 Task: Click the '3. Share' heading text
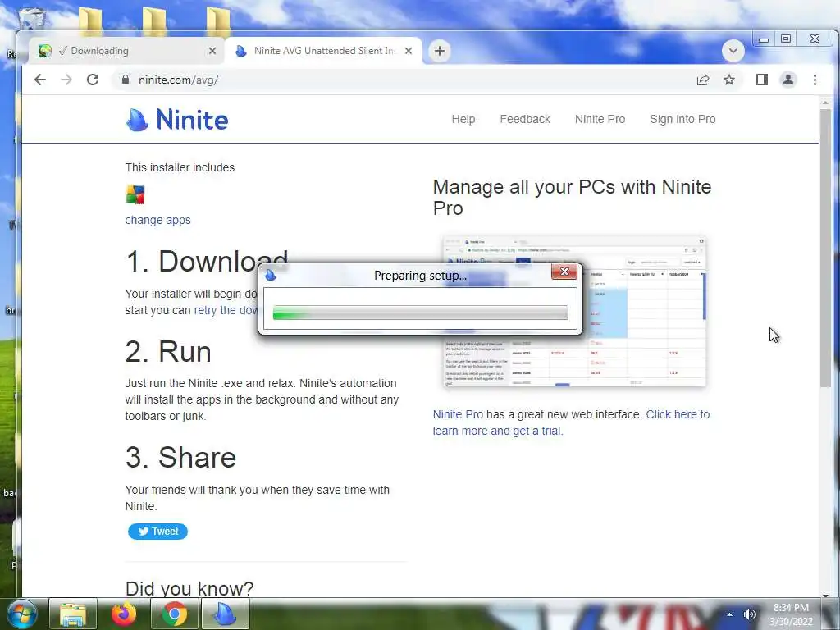pyautogui.click(x=180, y=458)
